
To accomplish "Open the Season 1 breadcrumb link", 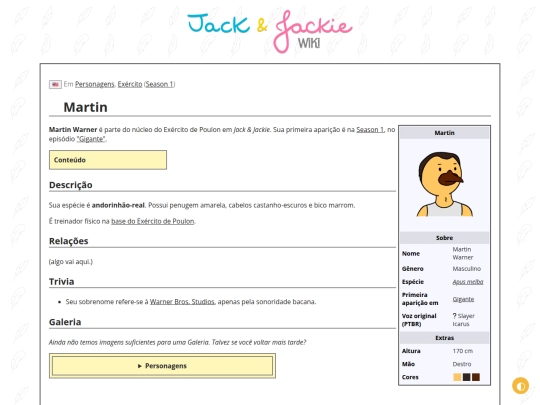I will [x=160, y=84].
